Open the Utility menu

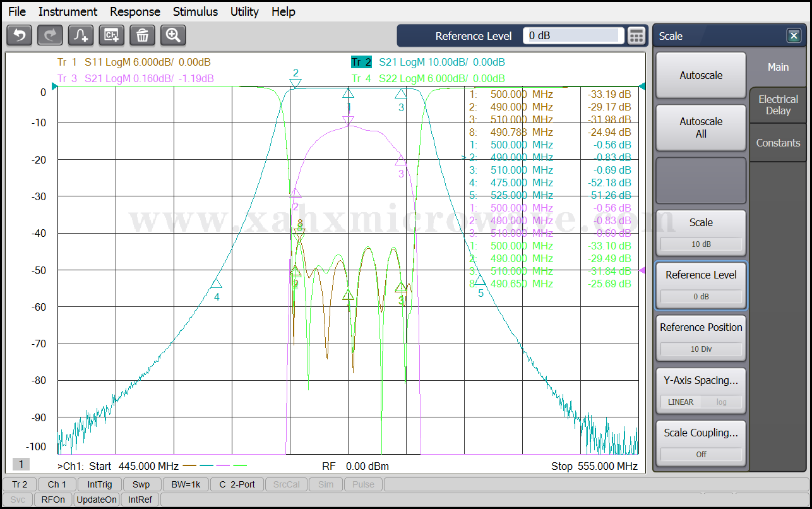(244, 11)
